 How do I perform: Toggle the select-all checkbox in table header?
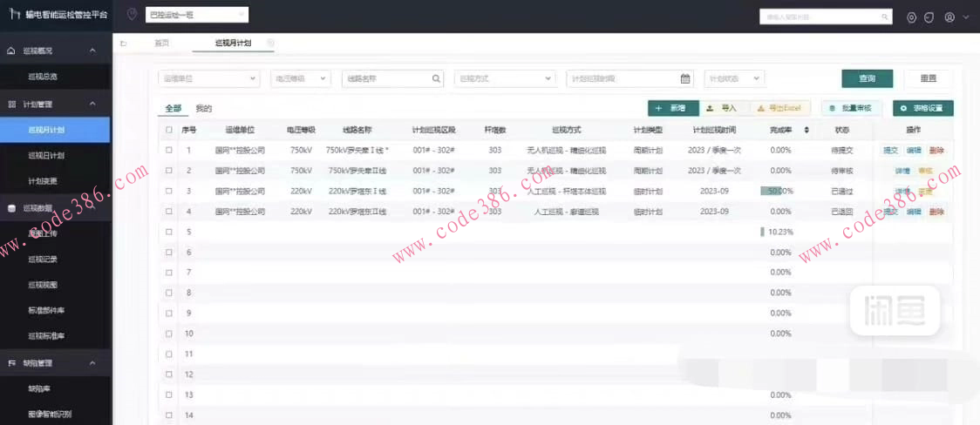tap(169, 130)
